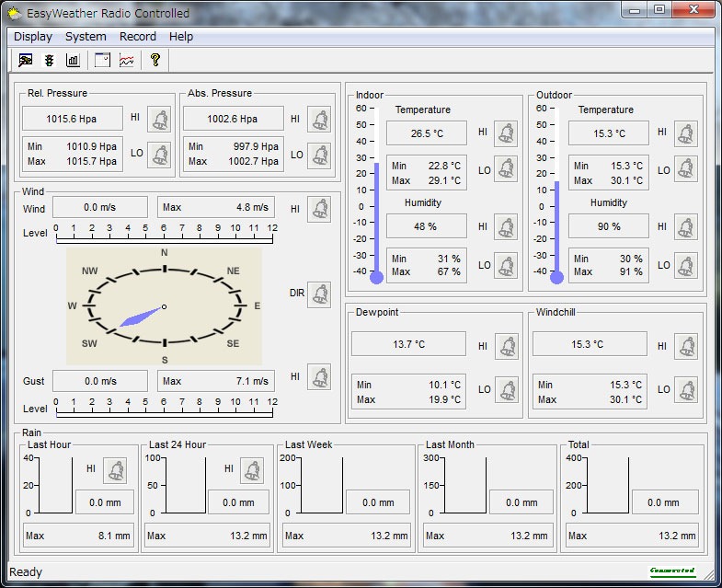
Task: Click the line graph toolbar icon
Action: click(126, 60)
